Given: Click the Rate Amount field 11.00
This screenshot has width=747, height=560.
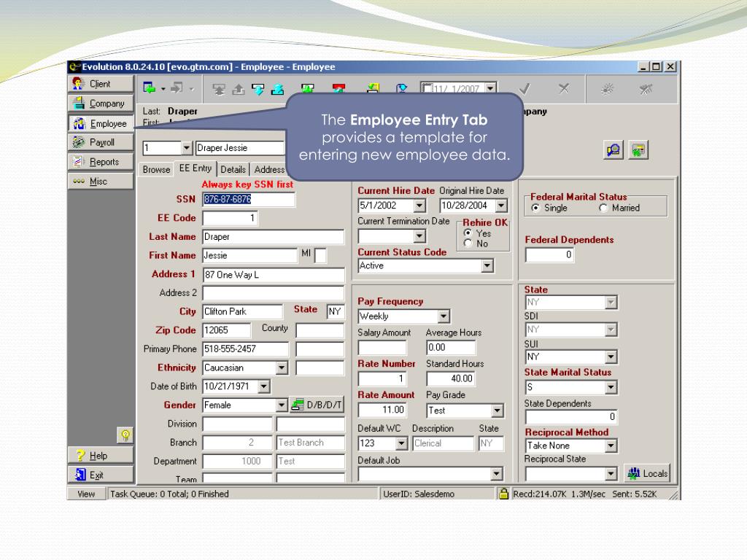Looking at the screenshot, I should coord(382,410).
